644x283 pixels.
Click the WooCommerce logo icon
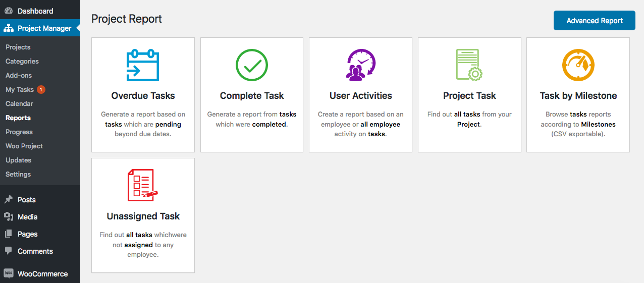[x=9, y=273]
